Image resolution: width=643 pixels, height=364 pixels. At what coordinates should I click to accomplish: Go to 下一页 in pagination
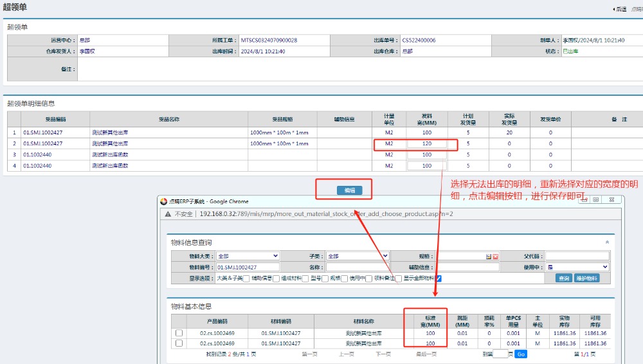point(383,354)
